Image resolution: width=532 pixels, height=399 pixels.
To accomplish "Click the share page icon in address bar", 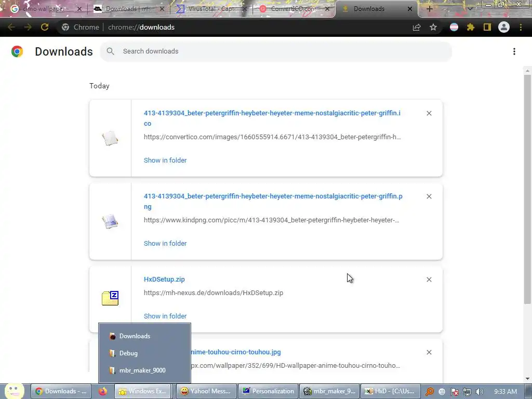I will [417, 27].
